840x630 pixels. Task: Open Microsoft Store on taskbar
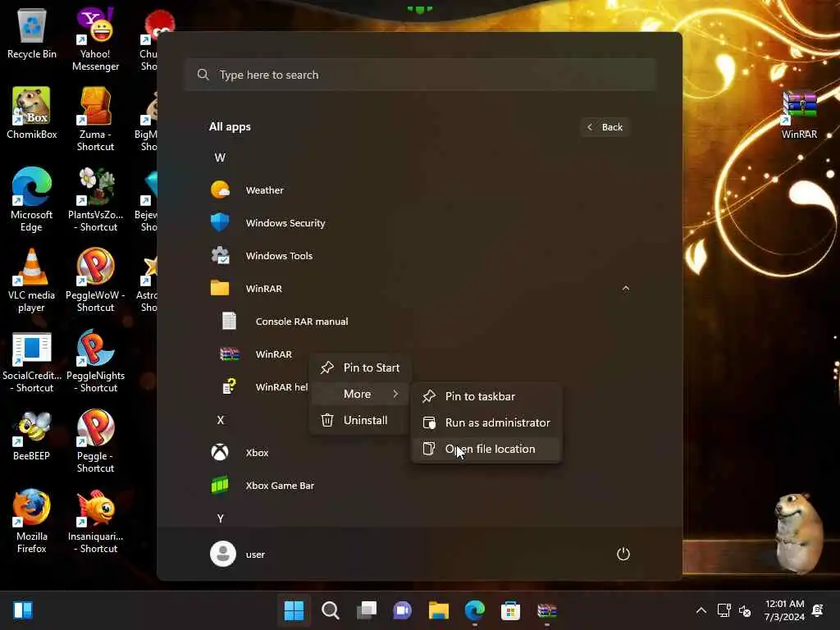click(x=510, y=610)
